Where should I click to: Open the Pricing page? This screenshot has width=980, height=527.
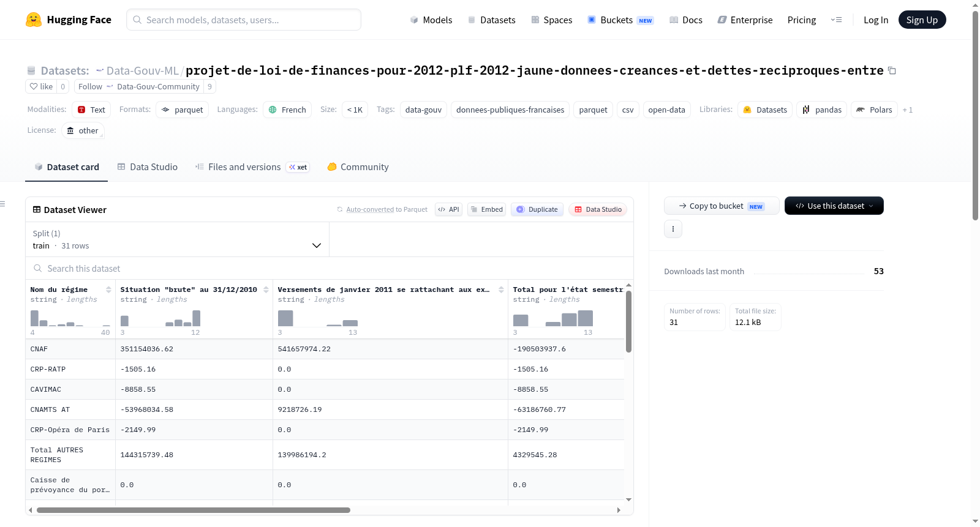(802, 20)
